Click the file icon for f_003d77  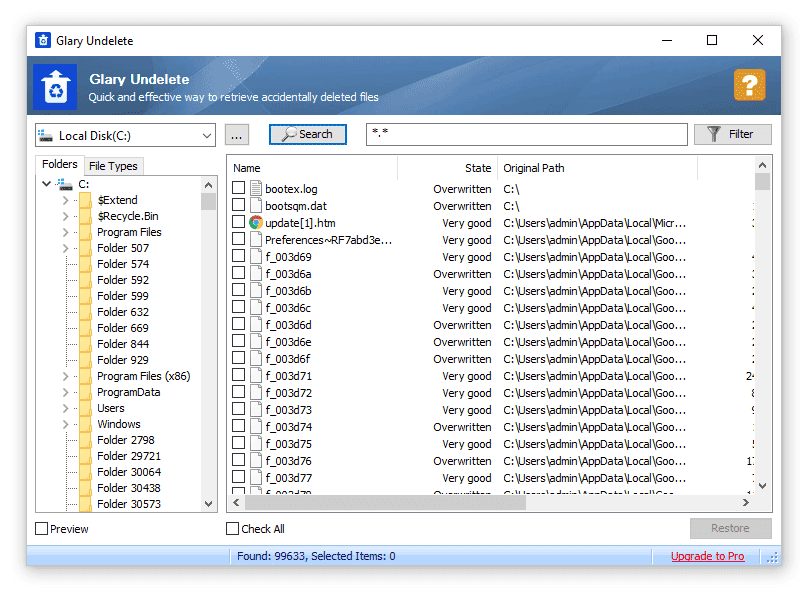click(x=256, y=478)
